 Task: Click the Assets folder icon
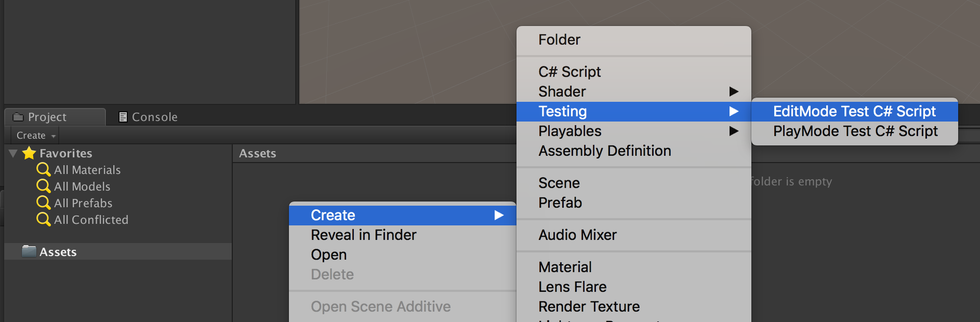29,251
